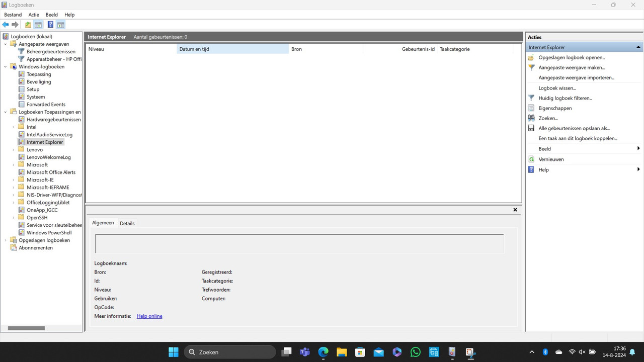Image resolution: width=644 pixels, height=362 pixels.
Task: Expand the OpenSSH folder
Action: coord(14,217)
